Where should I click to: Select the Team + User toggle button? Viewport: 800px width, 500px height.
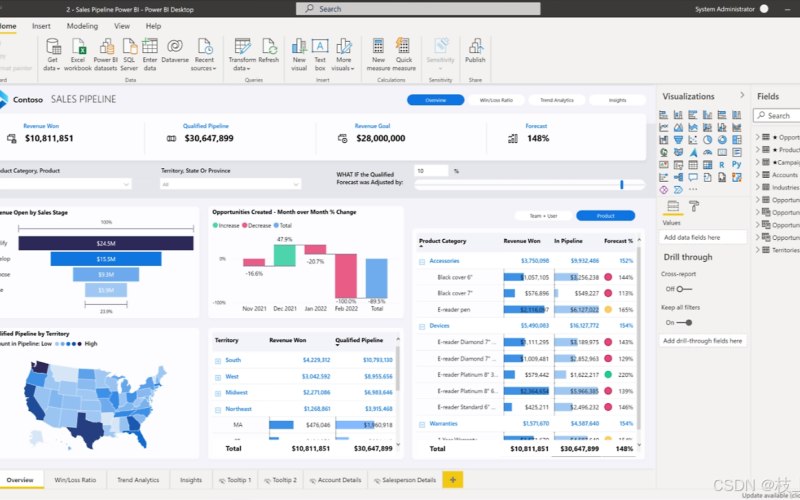pyautogui.click(x=543, y=216)
